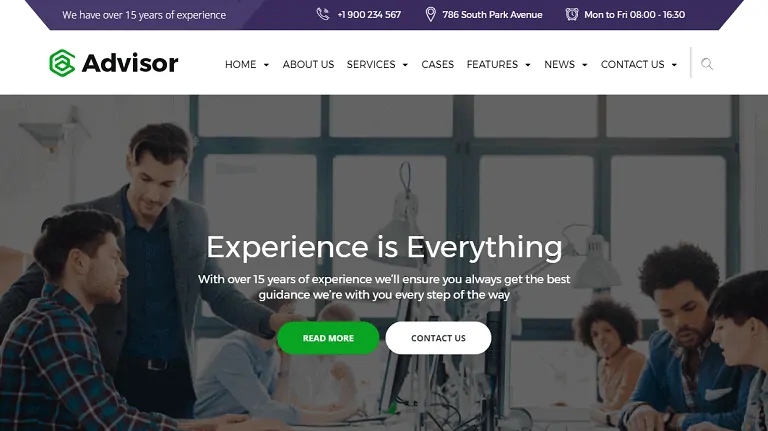The image size is (768, 431).
Task: Expand the Home menu arrow
Action: pos(266,65)
